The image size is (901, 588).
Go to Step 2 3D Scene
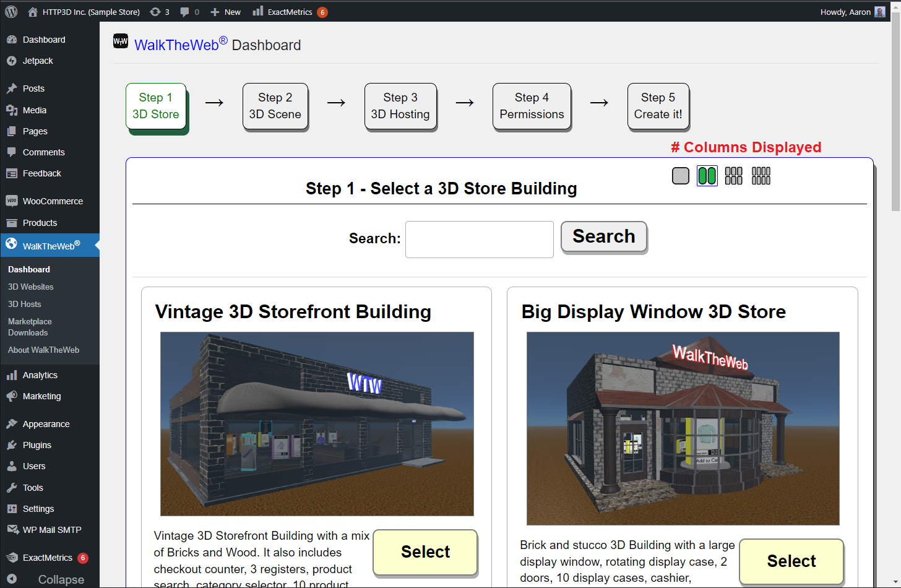point(275,106)
